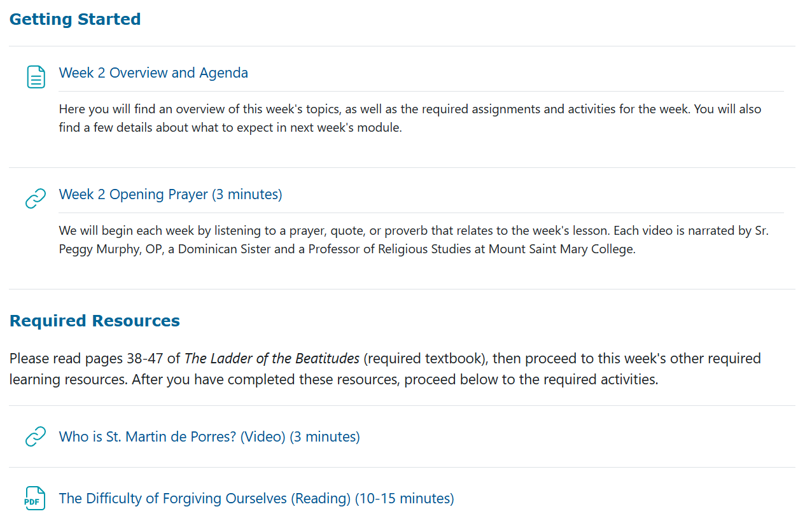Open the PDF icon for the forgiveness reading
This screenshot has height=523, width=812.
click(x=36, y=498)
